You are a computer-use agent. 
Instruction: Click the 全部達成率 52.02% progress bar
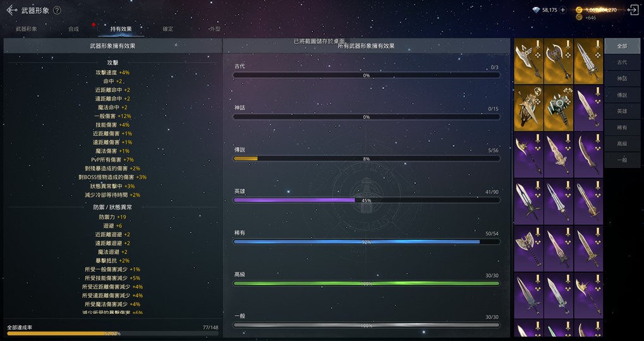click(x=112, y=333)
